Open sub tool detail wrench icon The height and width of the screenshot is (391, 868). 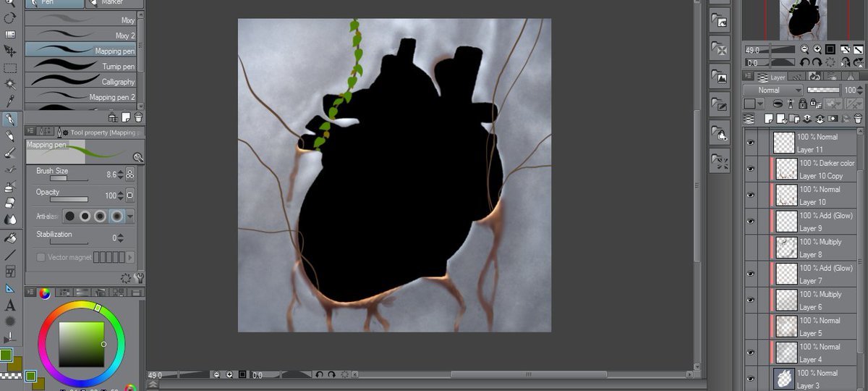[x=139, y=277]
